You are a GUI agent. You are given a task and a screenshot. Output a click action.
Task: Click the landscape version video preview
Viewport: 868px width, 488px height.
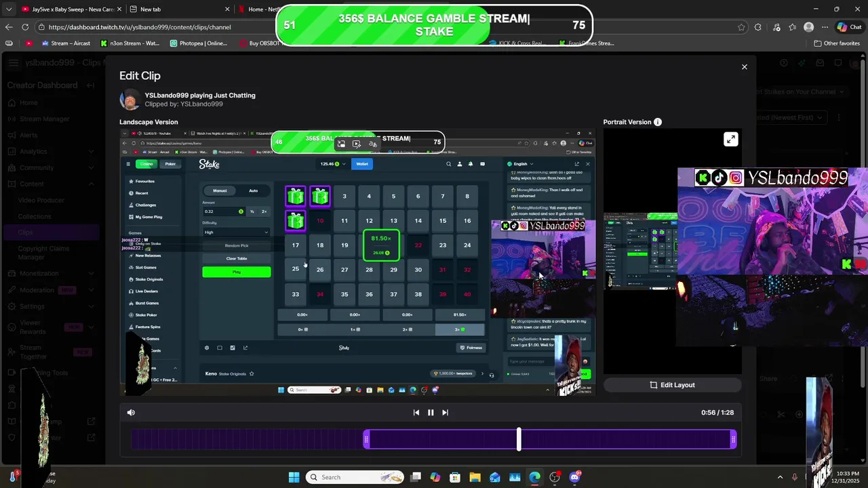(357, 262)
